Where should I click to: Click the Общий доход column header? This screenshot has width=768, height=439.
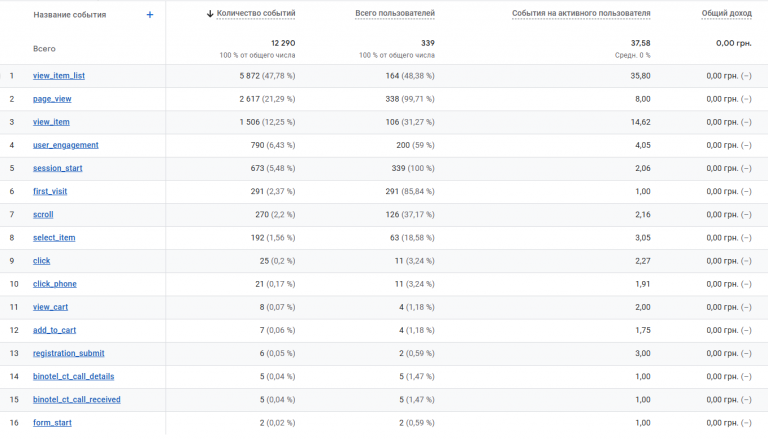pos(727,15)
